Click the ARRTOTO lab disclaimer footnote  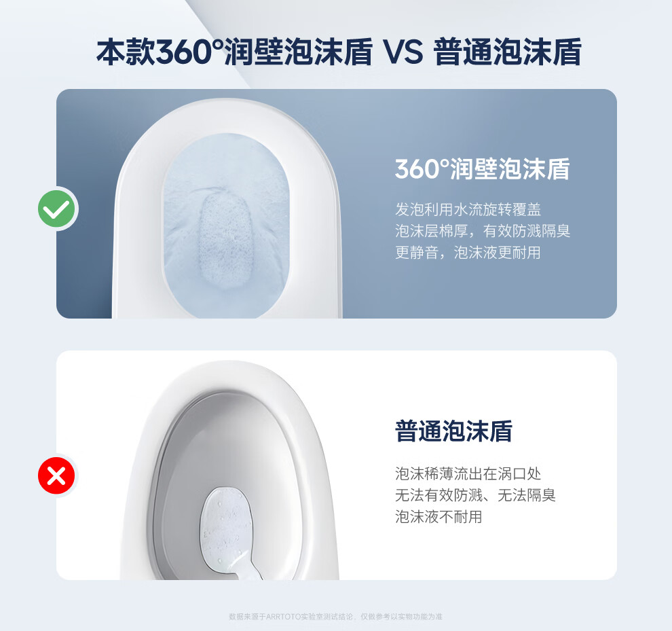tap(335, 617)
